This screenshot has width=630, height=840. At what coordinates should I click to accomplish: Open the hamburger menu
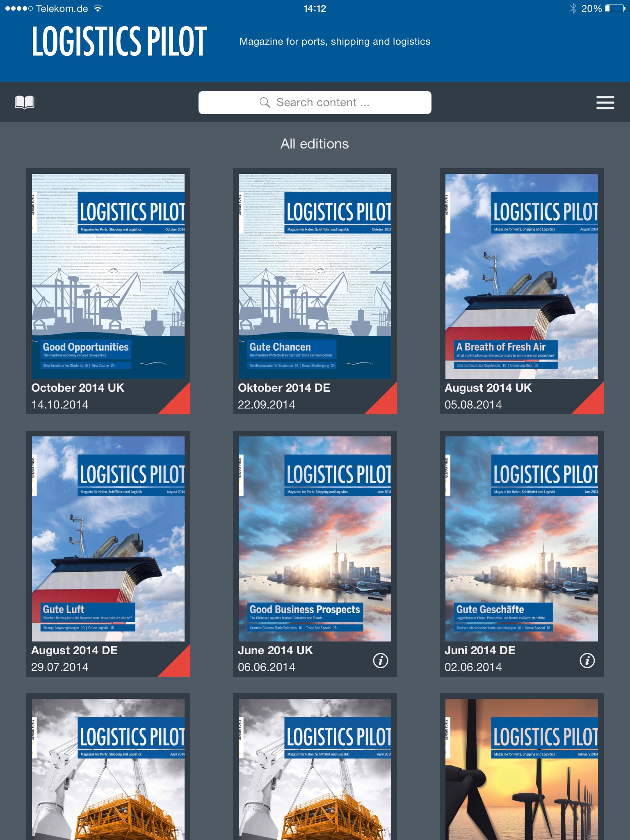605,103
